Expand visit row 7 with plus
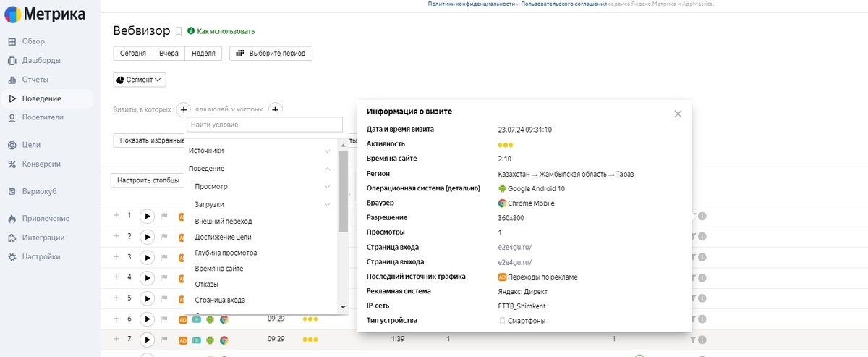 116,339
